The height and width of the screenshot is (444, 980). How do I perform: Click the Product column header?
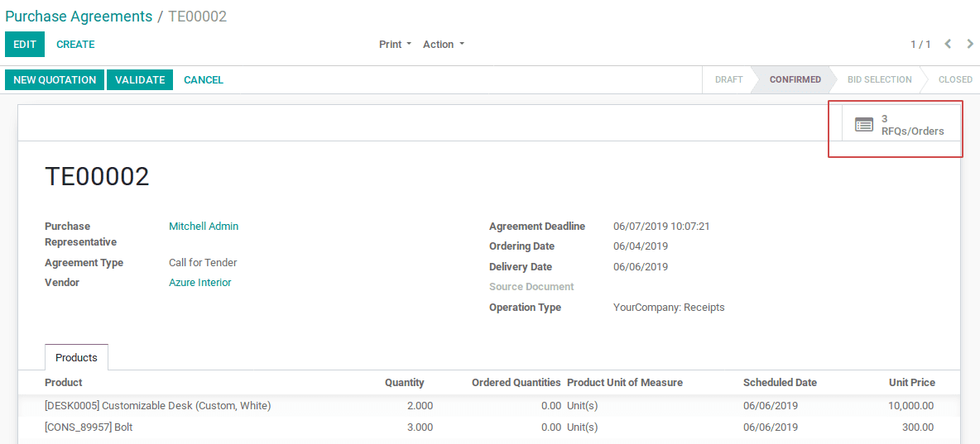(64, 382)
